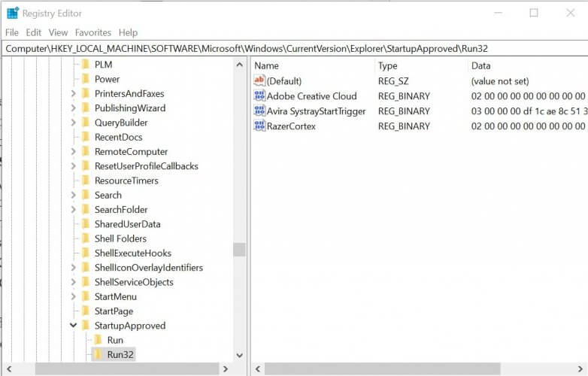Select the PLM folder icon

tap(86, 65)
